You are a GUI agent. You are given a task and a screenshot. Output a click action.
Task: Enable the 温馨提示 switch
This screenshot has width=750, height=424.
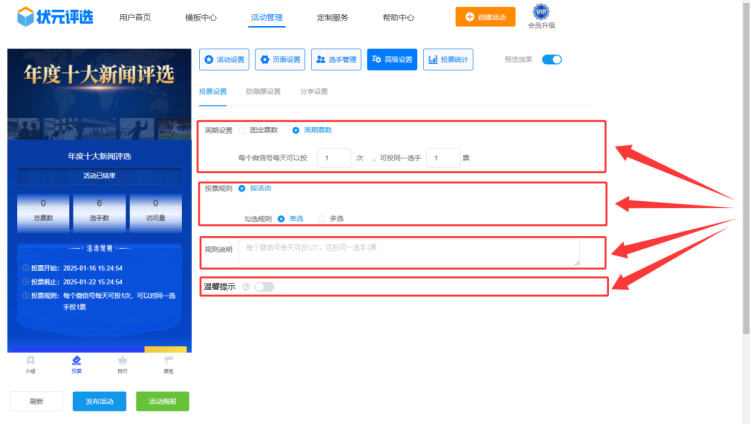[x=264, y=287]
